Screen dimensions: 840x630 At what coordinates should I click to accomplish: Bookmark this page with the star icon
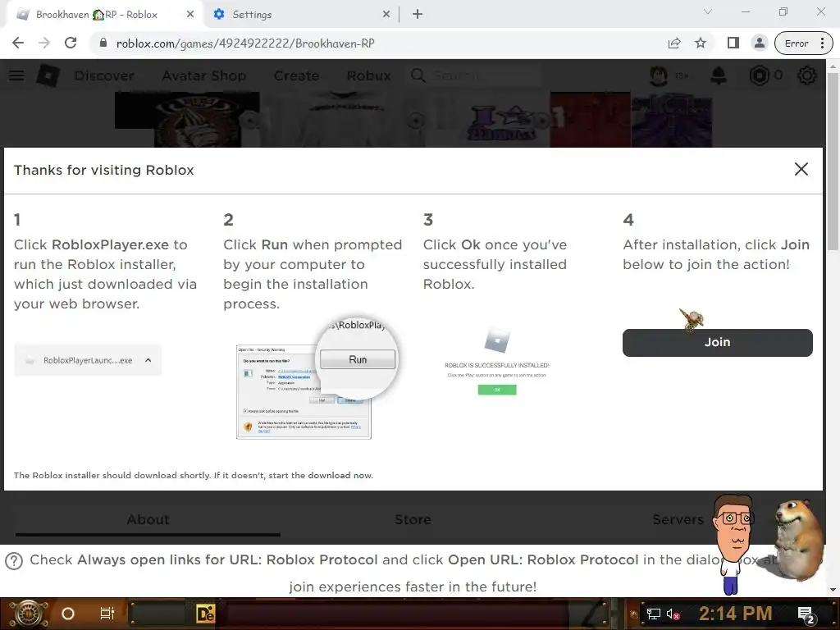[x=701, y=43]
